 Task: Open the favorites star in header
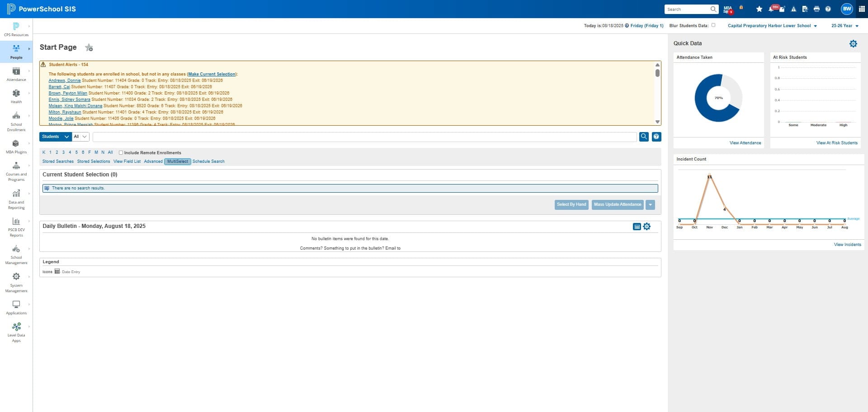pyautogui.click(x=759, y=9)
